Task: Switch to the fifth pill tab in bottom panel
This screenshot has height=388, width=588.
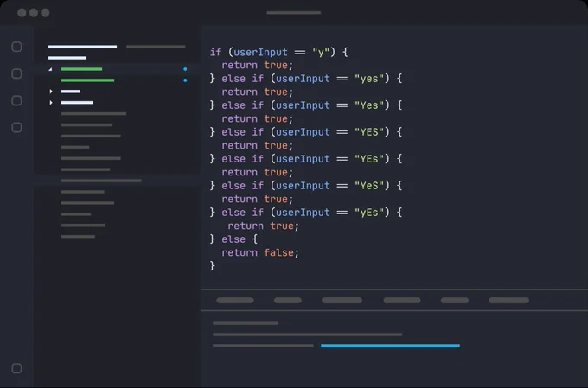Action: [x=455, y=300]
